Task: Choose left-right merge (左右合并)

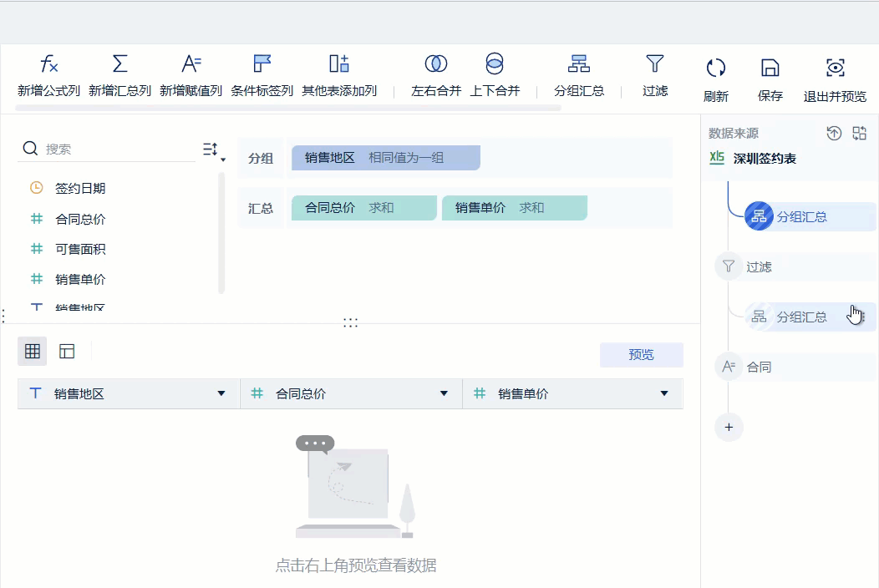Action: 436,76
